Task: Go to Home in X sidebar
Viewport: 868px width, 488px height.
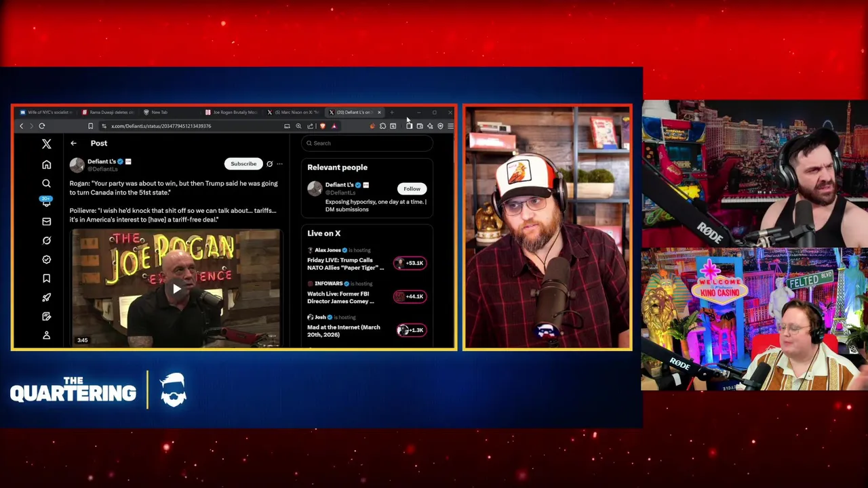Action: [46, 165]
